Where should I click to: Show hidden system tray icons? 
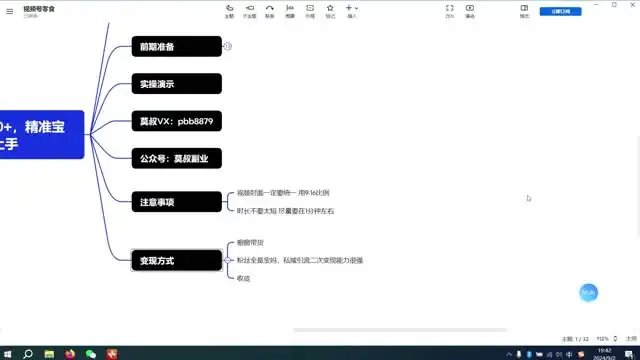509,354
